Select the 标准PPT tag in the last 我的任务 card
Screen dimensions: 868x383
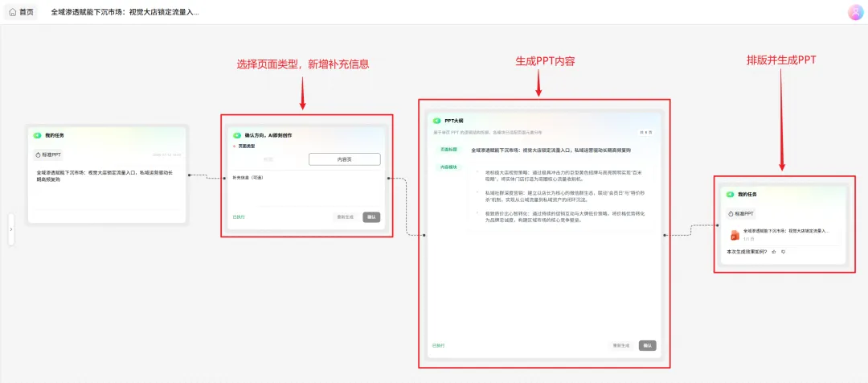pos(741,214)
